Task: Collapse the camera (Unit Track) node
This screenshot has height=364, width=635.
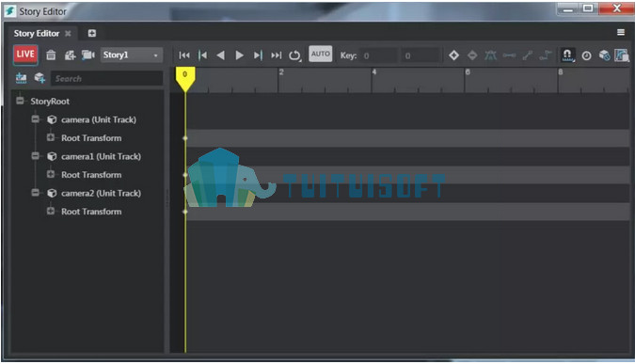Action: pos(35,119)
